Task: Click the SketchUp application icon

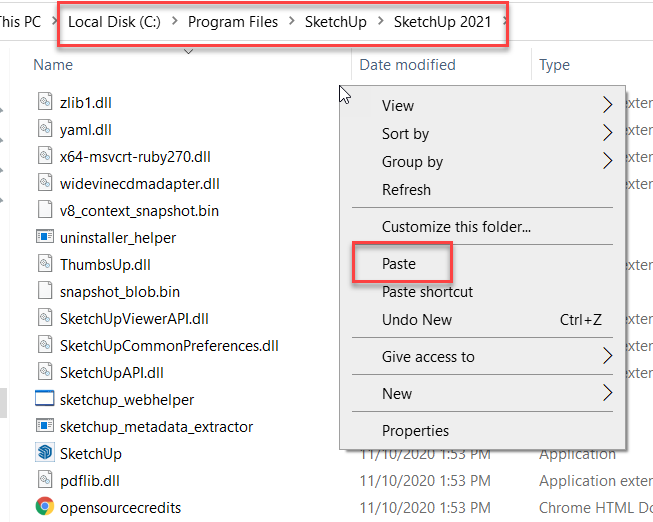Action: click(x=44, y=453)
